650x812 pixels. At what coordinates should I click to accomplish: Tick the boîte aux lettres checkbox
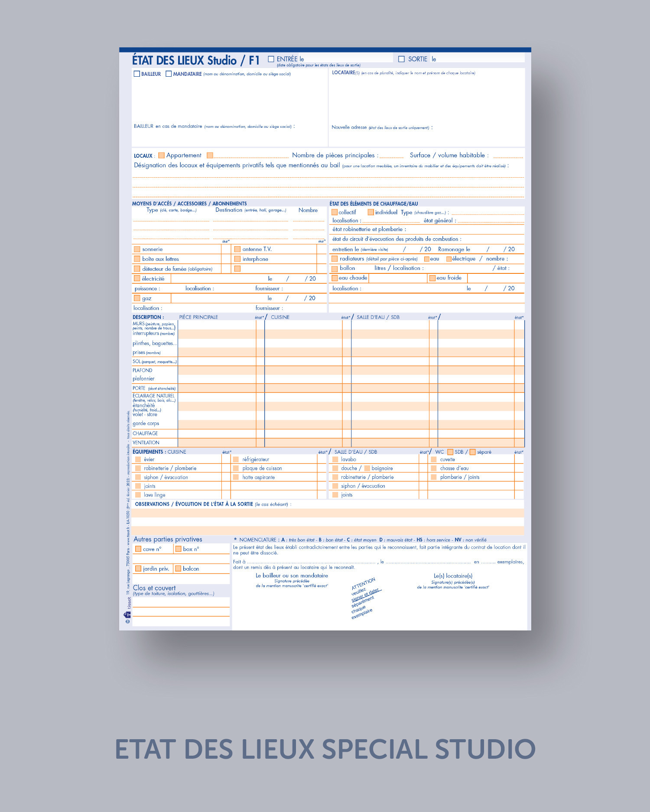(137, 259)
